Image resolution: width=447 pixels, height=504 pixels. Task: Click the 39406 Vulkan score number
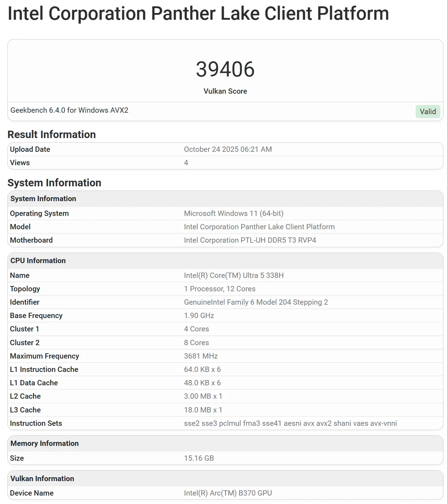[225, 69]
